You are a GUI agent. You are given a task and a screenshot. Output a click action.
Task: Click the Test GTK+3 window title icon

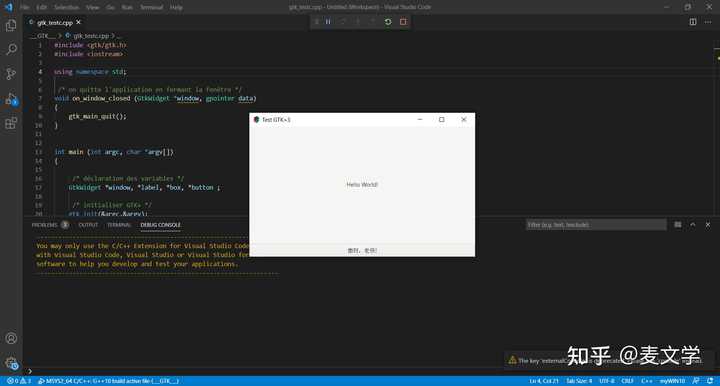[x=256, y=119]
